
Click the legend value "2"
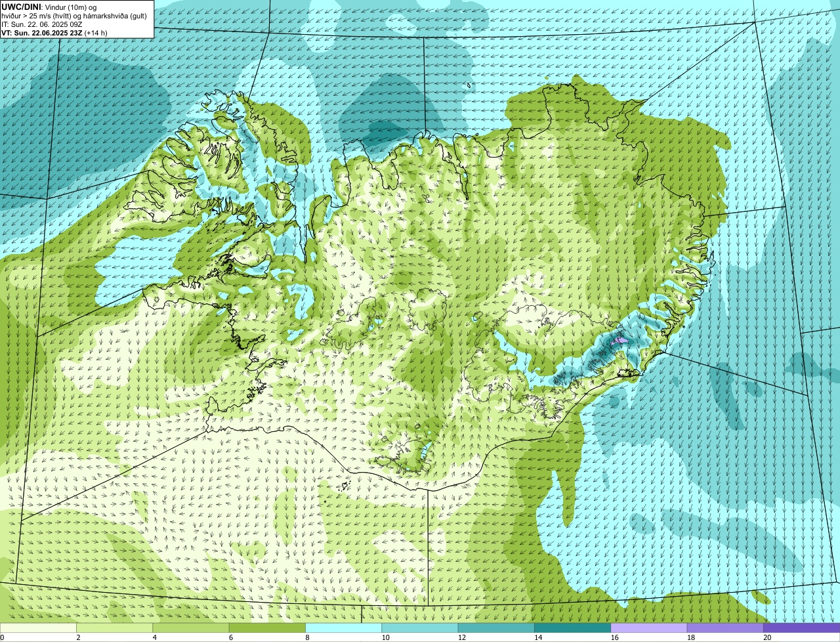[x=78, y=637]
